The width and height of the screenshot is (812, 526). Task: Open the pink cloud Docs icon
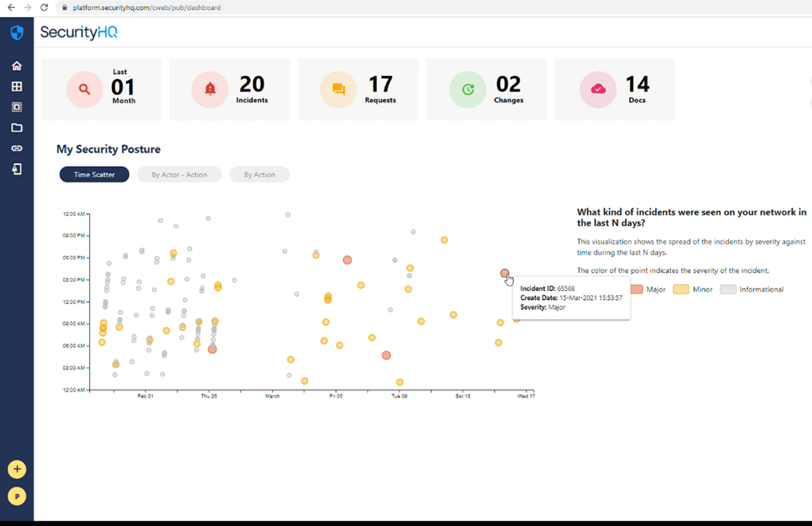(x=598, y=89)
